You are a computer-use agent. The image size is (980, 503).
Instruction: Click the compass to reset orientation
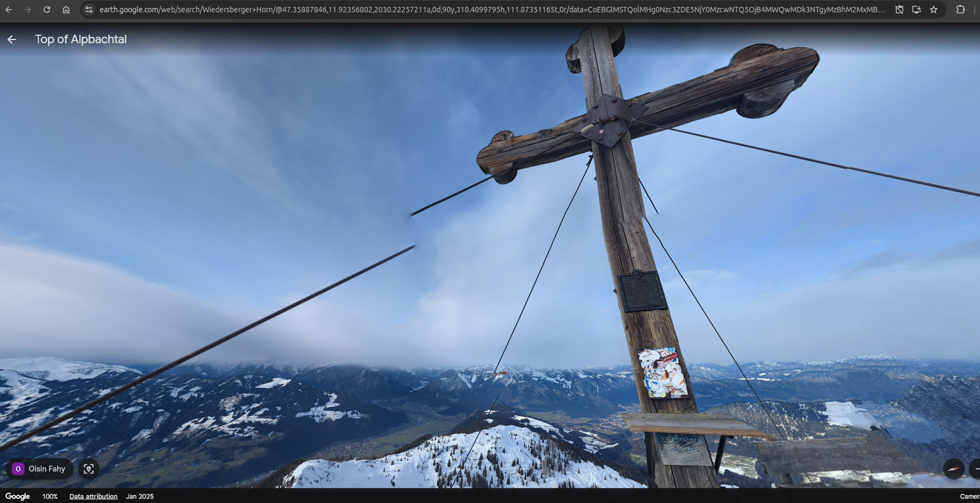coord(953,469)
